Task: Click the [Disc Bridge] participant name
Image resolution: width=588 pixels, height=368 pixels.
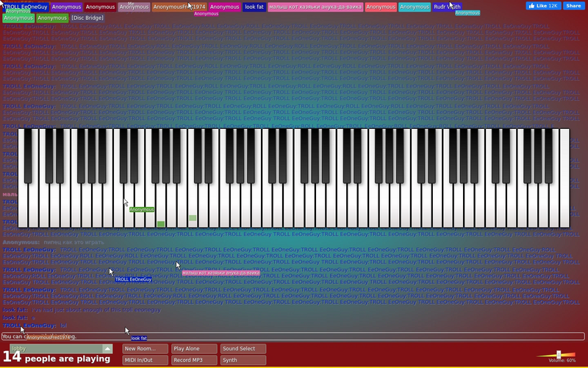Action: (x=87, y=18)
